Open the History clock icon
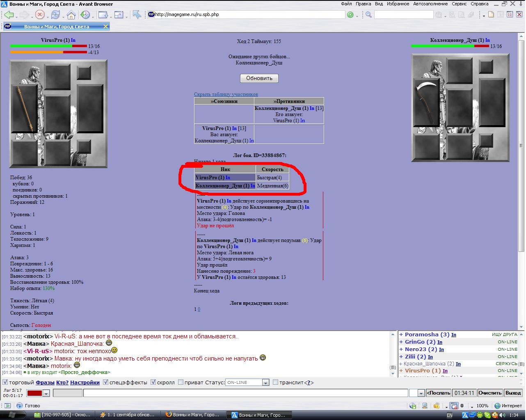 click(85, 15)
